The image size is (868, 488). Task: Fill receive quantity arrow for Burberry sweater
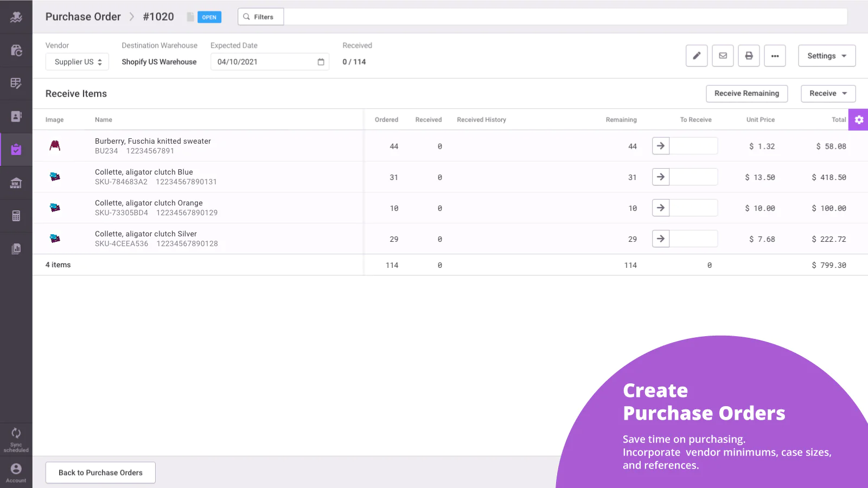[x=661, y=146]
